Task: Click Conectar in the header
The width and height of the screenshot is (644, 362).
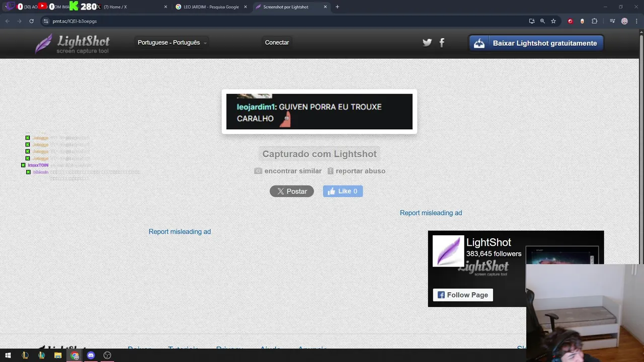Action: pyautogui.click(x=277, y=43)
